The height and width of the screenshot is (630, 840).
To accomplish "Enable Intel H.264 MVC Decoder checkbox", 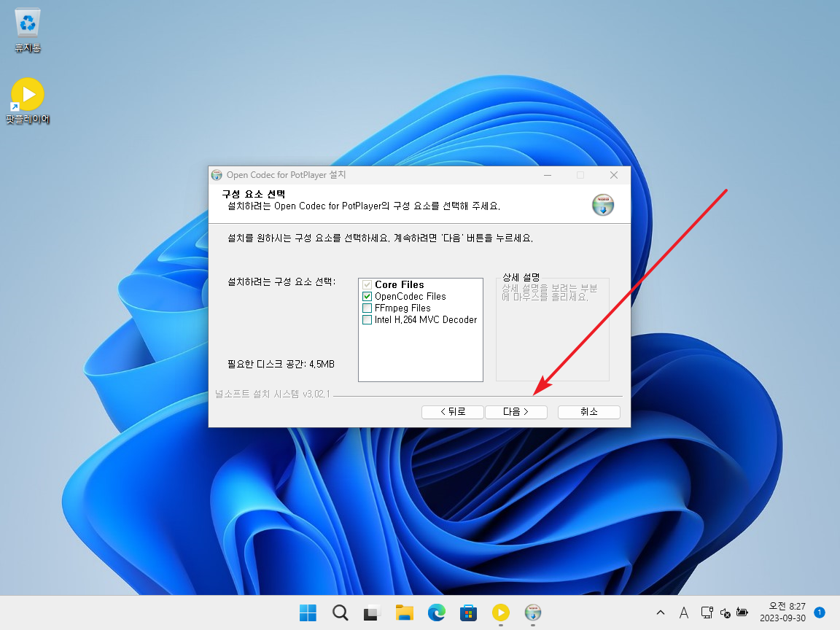I will click(x=367, y=320).
